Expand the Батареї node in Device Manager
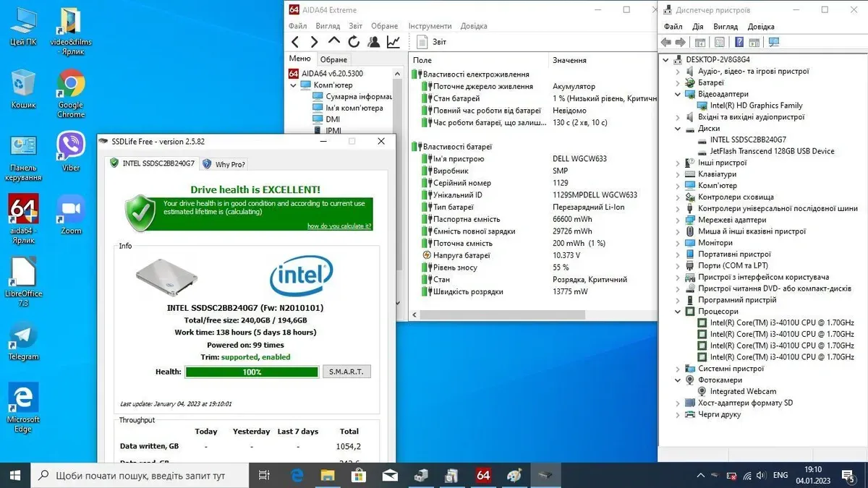This screenshot has width=868, height=488. click(678, 83)
